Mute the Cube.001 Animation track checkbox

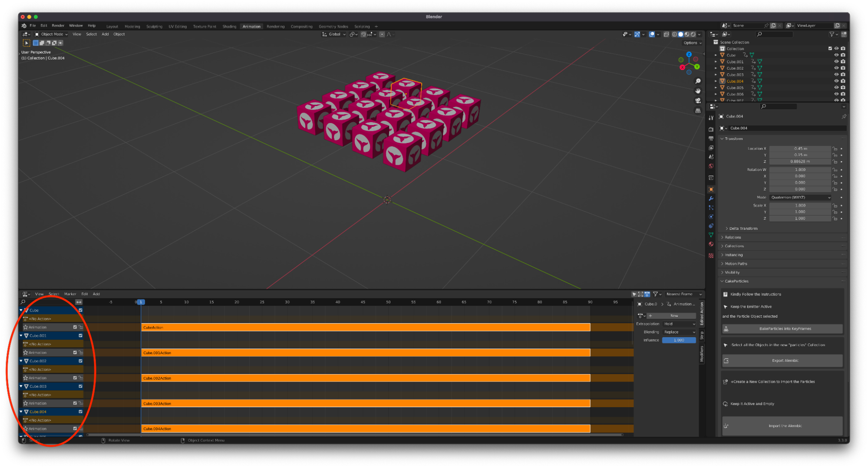click(x=75, y=352)
